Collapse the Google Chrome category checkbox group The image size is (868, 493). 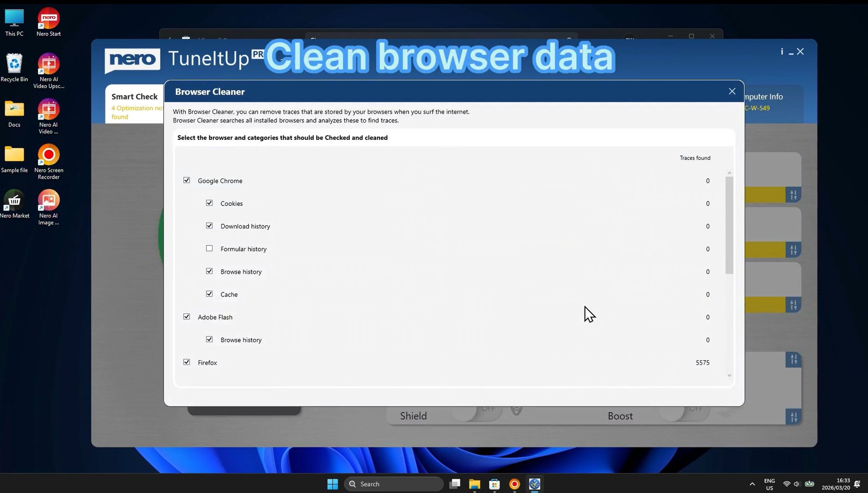(186, 180)
